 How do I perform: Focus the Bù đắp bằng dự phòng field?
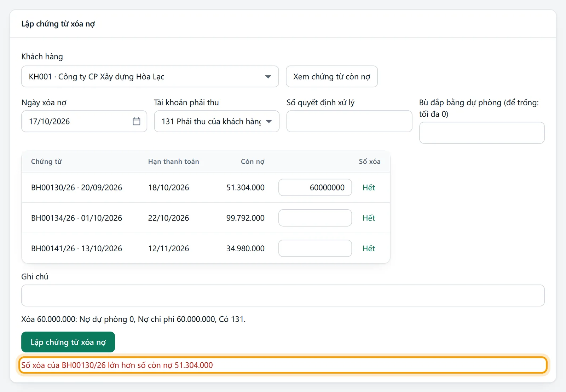(482, 133)
